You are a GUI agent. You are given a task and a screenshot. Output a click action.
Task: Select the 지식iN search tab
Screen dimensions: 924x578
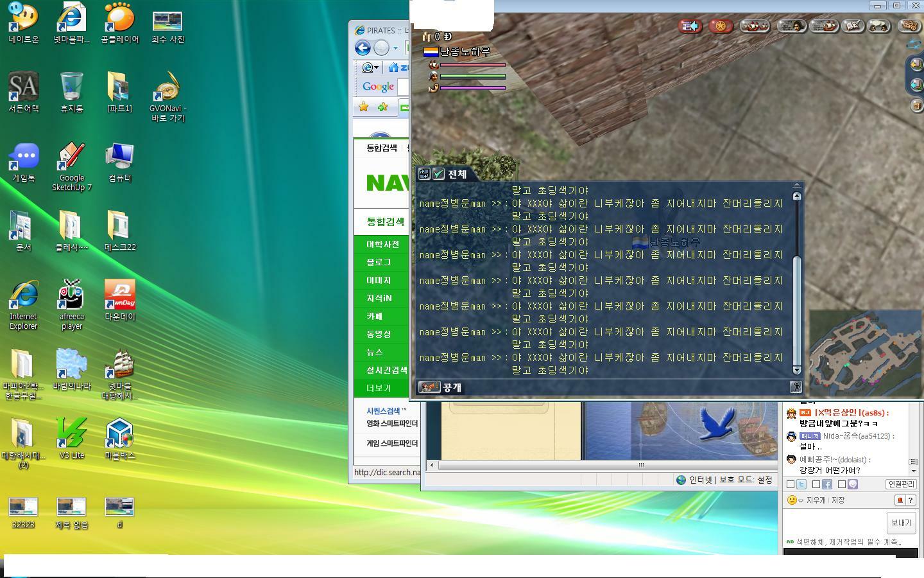pyautogui.click(x=379, y=298)
